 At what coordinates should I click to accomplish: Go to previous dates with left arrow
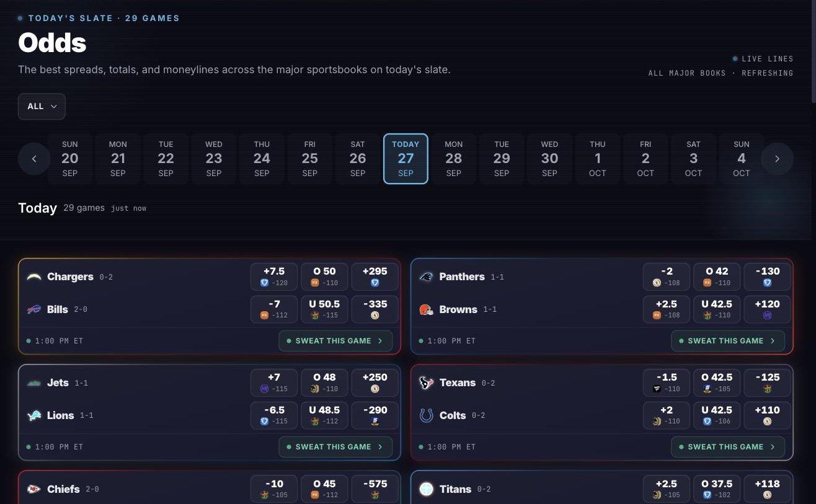point(34,159)
